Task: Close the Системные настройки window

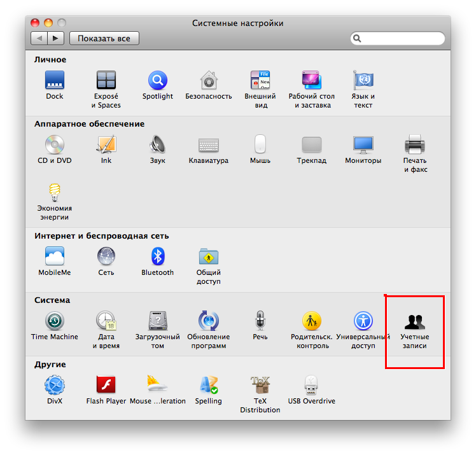Action: coord(35,23)
